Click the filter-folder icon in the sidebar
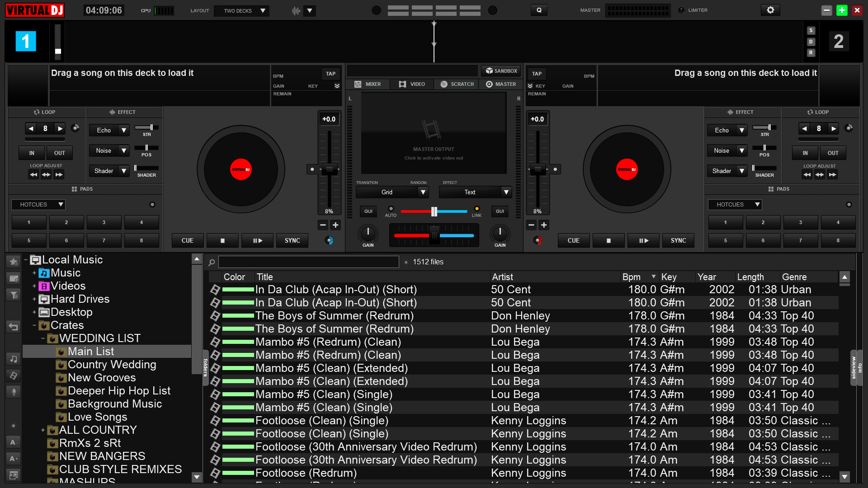 pyautogui.click(x=13, y=295)
